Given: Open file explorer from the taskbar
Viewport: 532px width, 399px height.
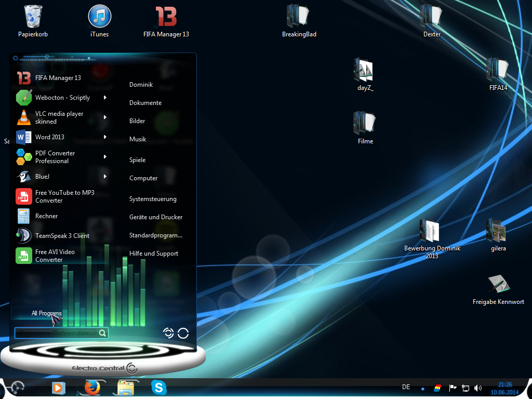Looking at the screenshot, I should pos(126,388).
